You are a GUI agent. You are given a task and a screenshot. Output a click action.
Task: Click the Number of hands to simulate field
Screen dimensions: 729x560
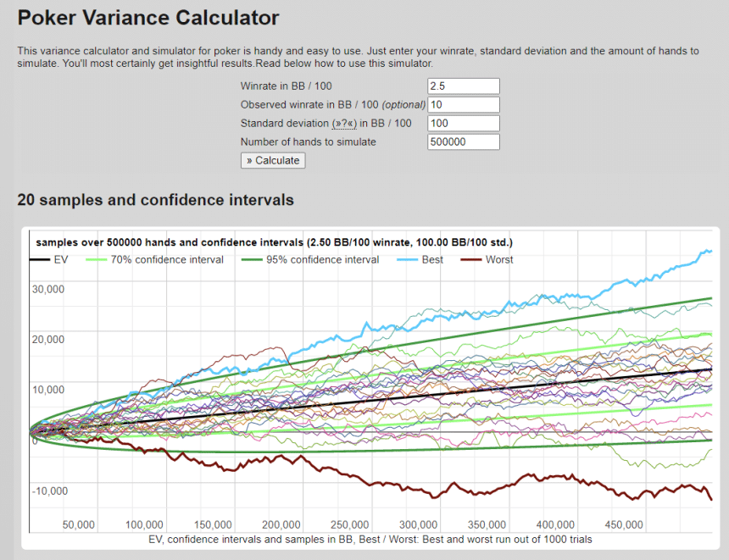[463, 142]
